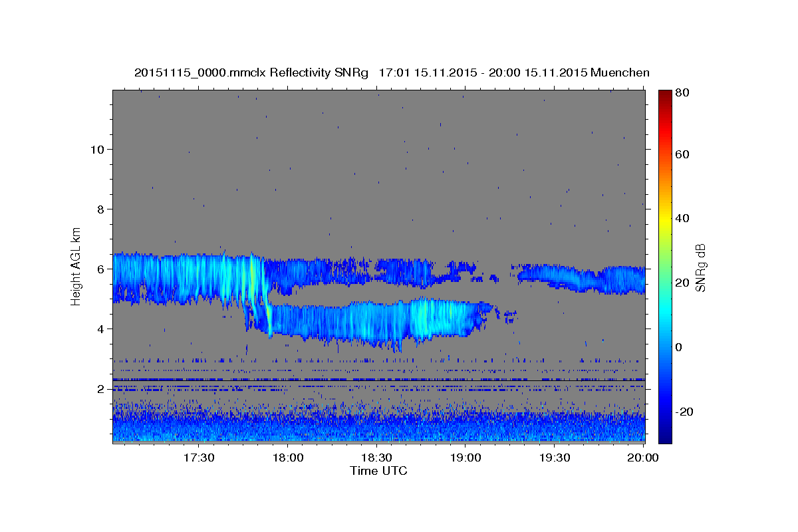
Task: Click the plot title text starting 20151115_0000.mmclx
Action: point(392,72)
